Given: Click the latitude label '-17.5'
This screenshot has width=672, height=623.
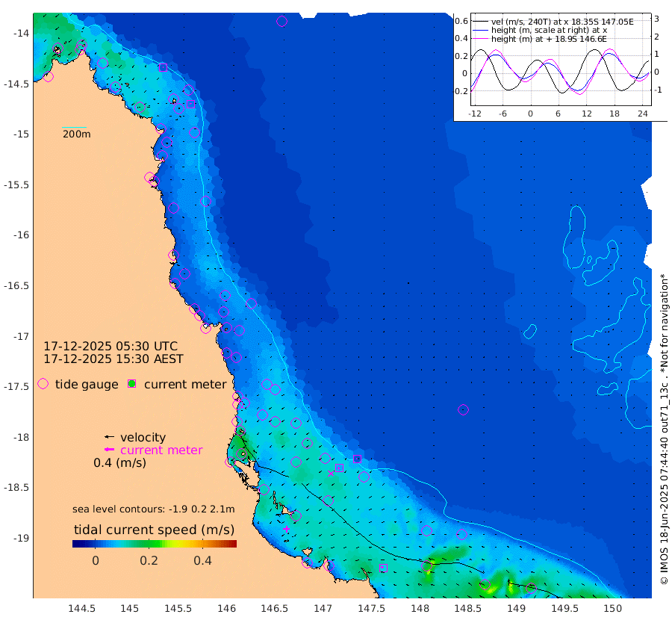Looking at the screenshot, I should click(17, 387).
